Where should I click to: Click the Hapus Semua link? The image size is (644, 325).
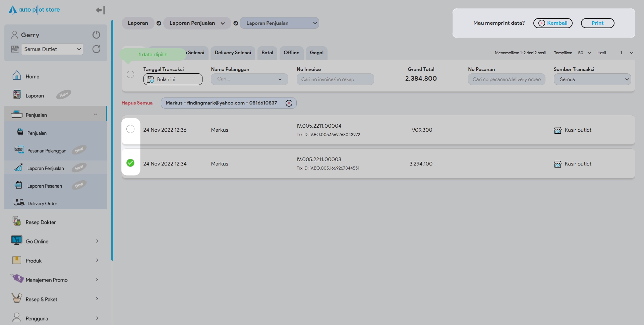137,103
